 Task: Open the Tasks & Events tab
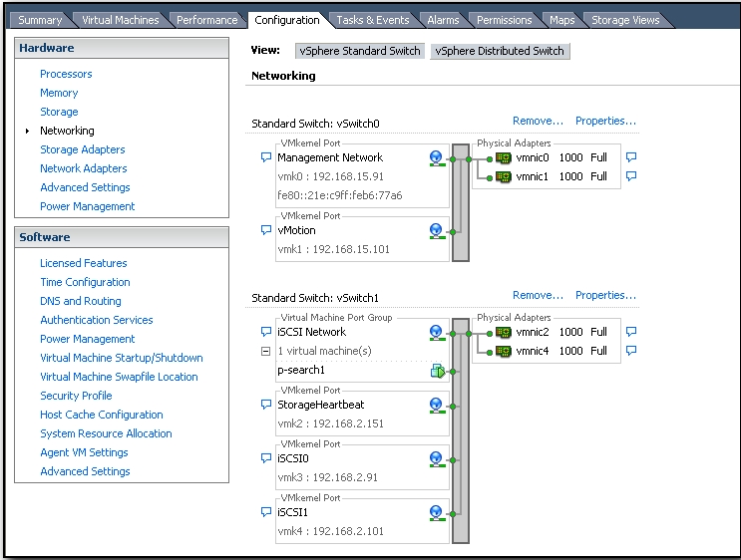[x=373, y=20]
